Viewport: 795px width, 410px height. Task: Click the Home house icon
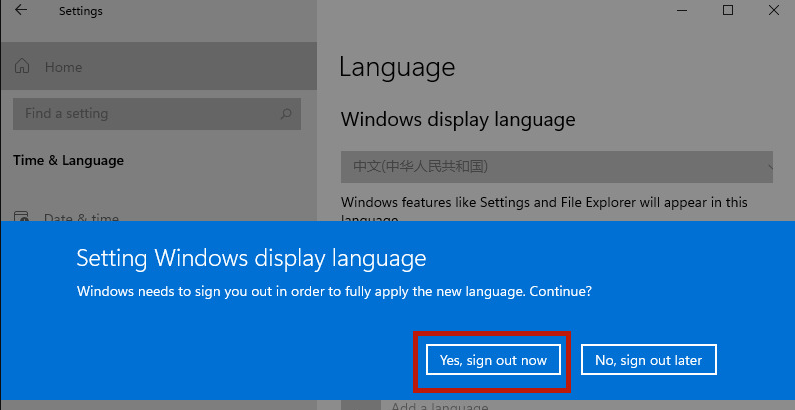pyautogui.click(x=22, y=67)
